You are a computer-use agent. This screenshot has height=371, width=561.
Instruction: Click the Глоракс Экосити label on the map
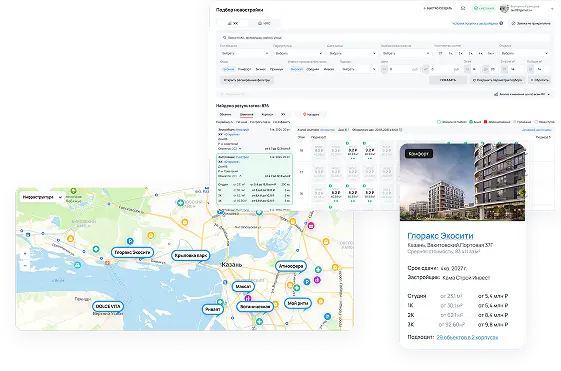tap(132, 252)
